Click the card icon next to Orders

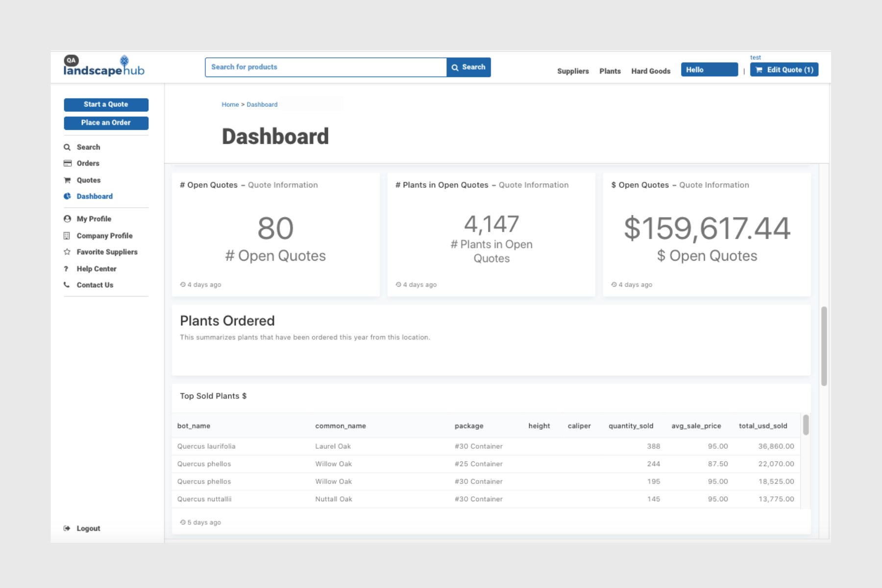(67, 163)
